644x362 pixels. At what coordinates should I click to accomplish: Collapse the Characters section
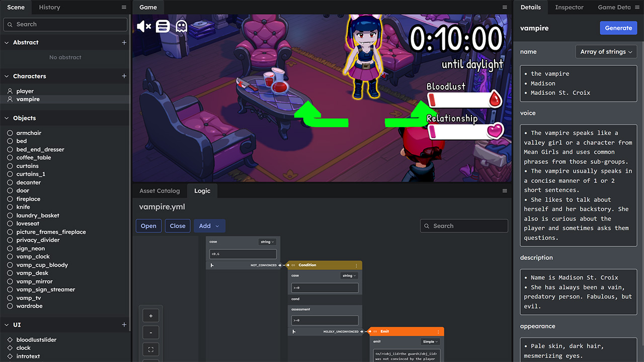point(7,76)
